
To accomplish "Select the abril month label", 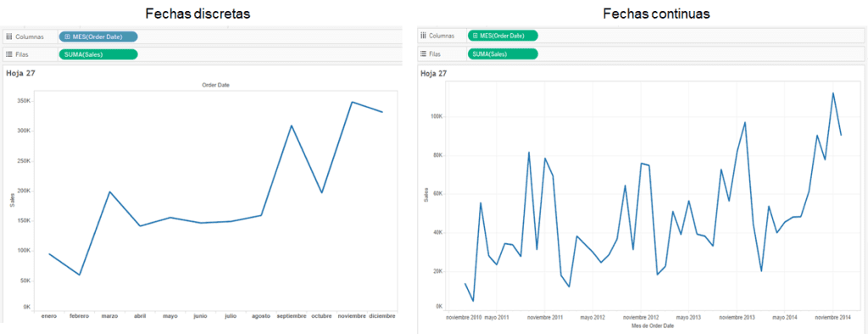I will (x=140, y=316).
